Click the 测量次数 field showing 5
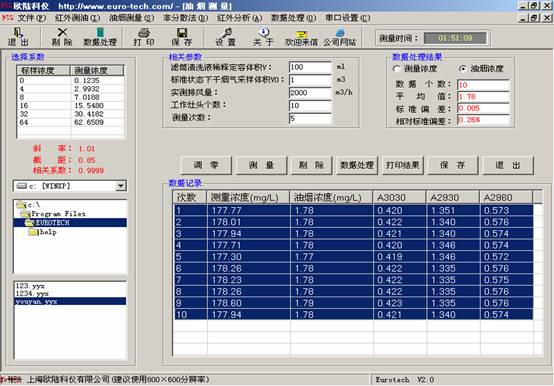 (x=310, y=118)
